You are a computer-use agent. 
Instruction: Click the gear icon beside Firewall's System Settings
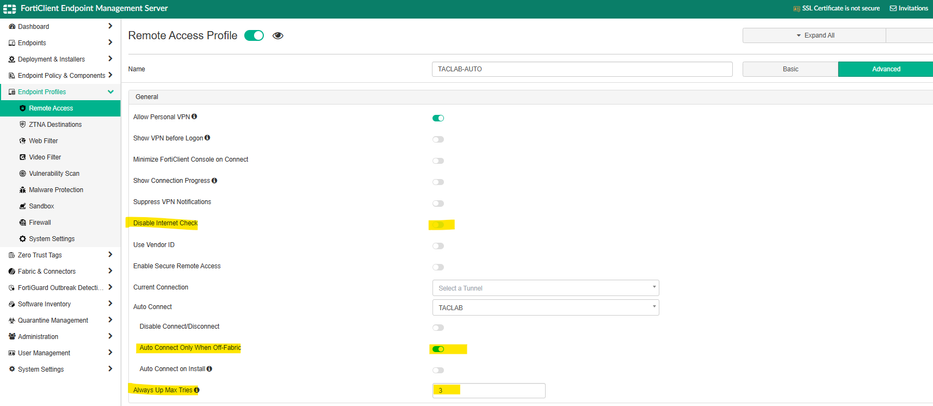pos(23,239)
